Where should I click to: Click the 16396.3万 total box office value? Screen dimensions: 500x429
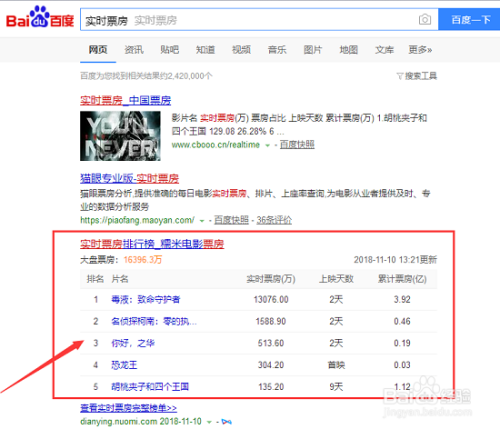coord(143,259)
